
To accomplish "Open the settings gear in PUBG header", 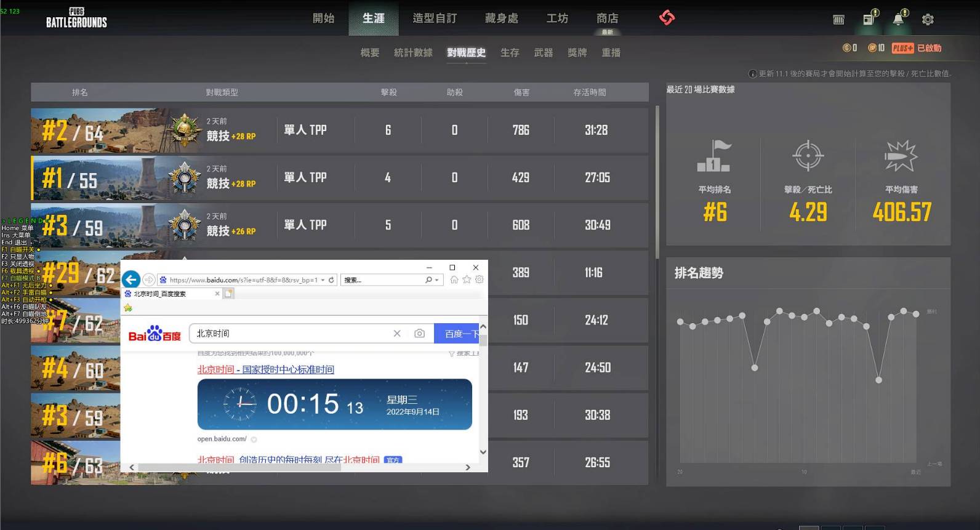I will point(928,20).
